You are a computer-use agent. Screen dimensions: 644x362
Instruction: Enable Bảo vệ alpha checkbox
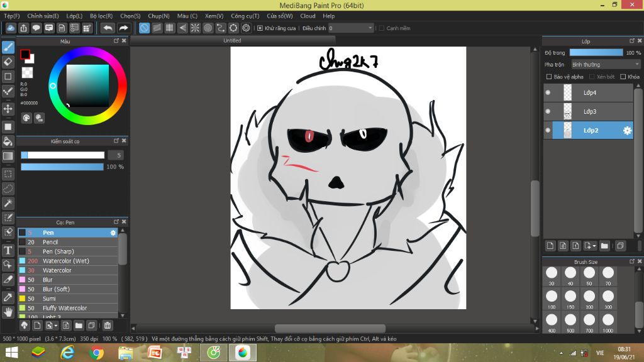pos(548,77)
